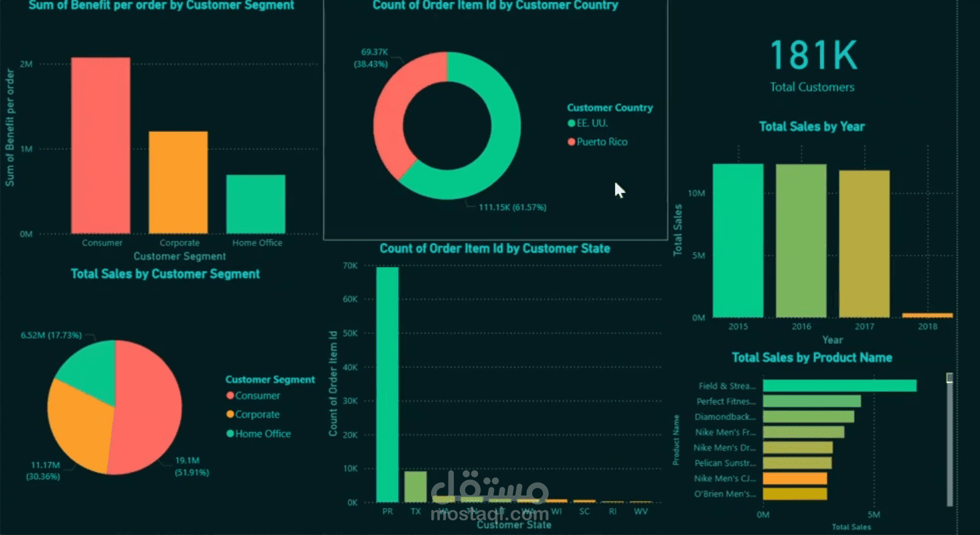Select the Field & Strea... product bar
The width and height of the screenshot is (980, 535).
(x=839, y=386)
